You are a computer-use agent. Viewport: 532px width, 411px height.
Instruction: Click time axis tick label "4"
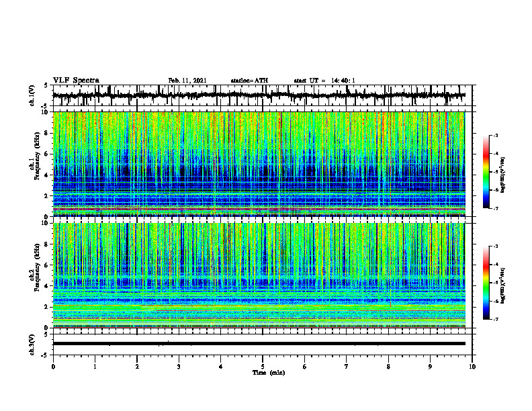(x=221, y=367)
